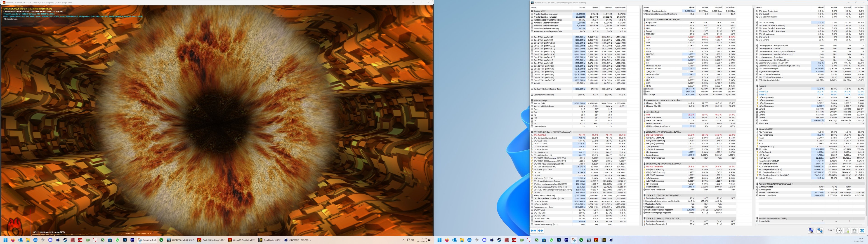Click the logging sheet with plus icon
The height and width of the screenshot is (244, 868).
[x=847, y=230]
